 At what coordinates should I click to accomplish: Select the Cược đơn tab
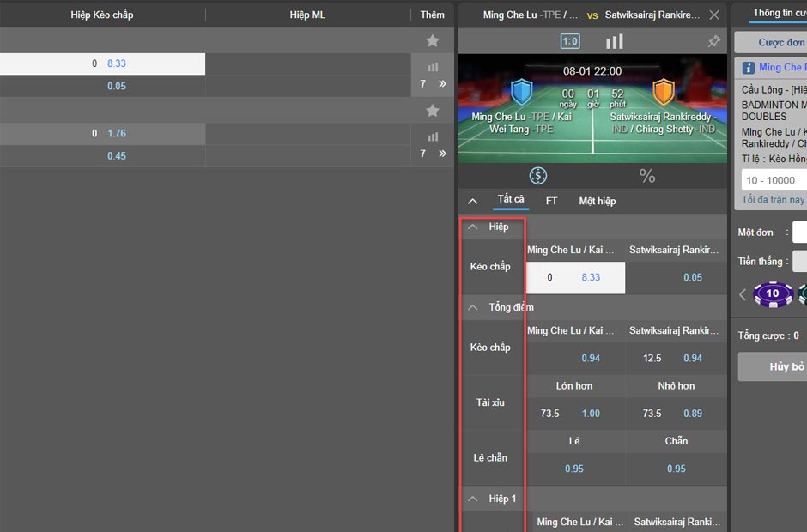(771, 42)
